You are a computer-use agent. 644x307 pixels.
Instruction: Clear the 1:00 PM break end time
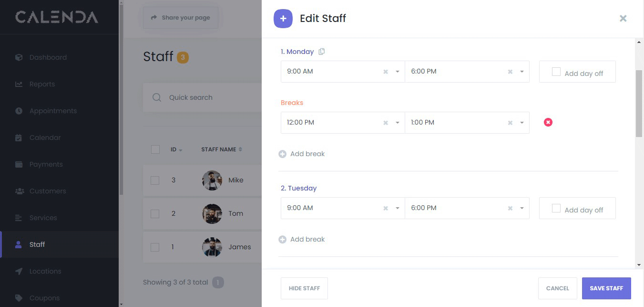pyautogui.click(x=510, y=123)
